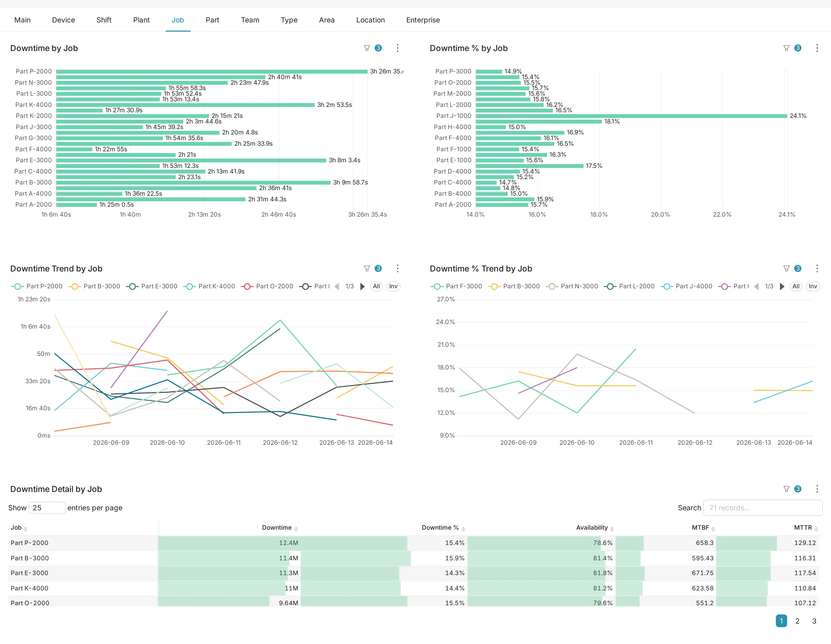Switch to the Location tab

click(x=371, y=20)
